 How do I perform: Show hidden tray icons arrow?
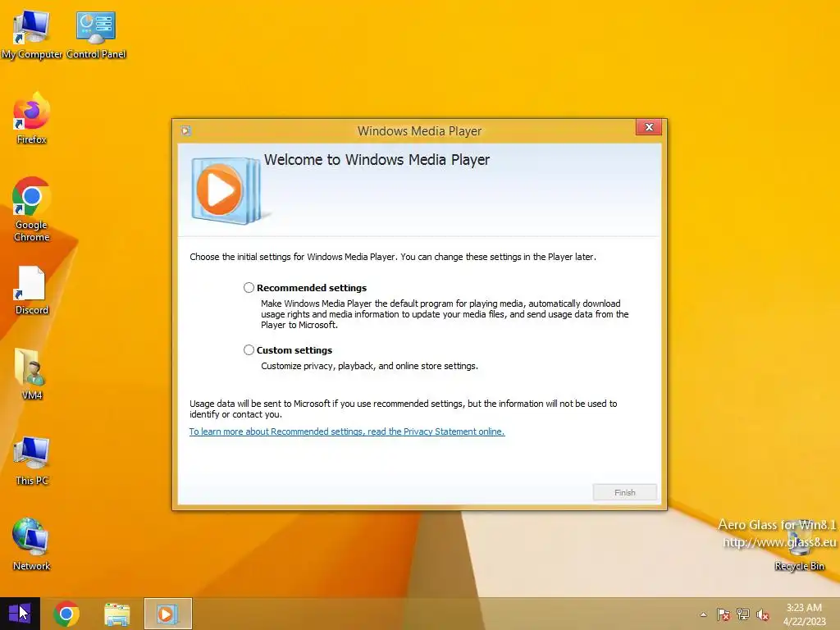(703, 614)
